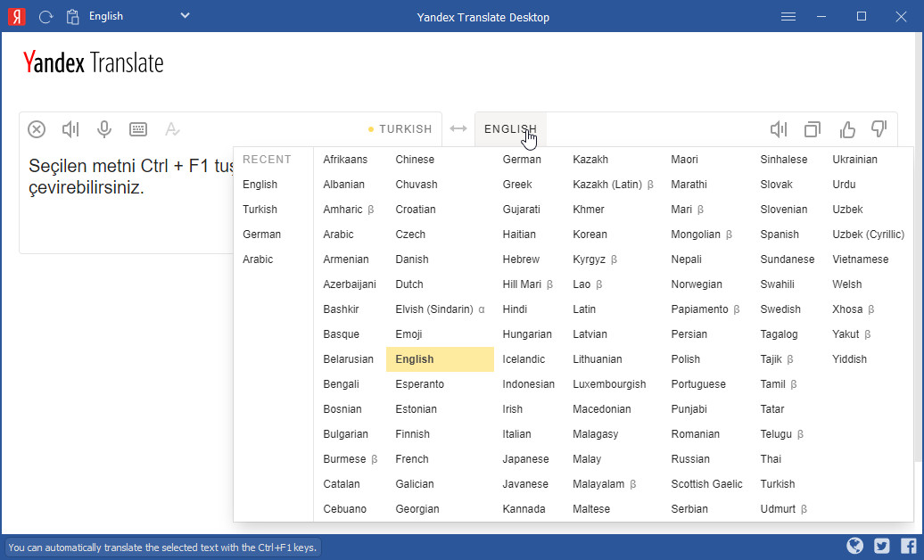Choose Afrikaans as the target language
The width and height of the screenshot is (924, 560).
(x=345, y=159)
